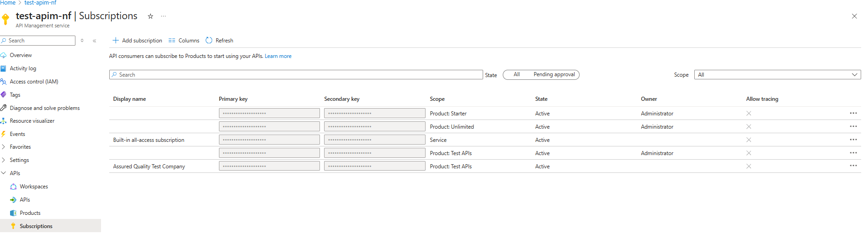868x234 pixels.
Task: Expand the Favorites section
Action: [20, 147]
